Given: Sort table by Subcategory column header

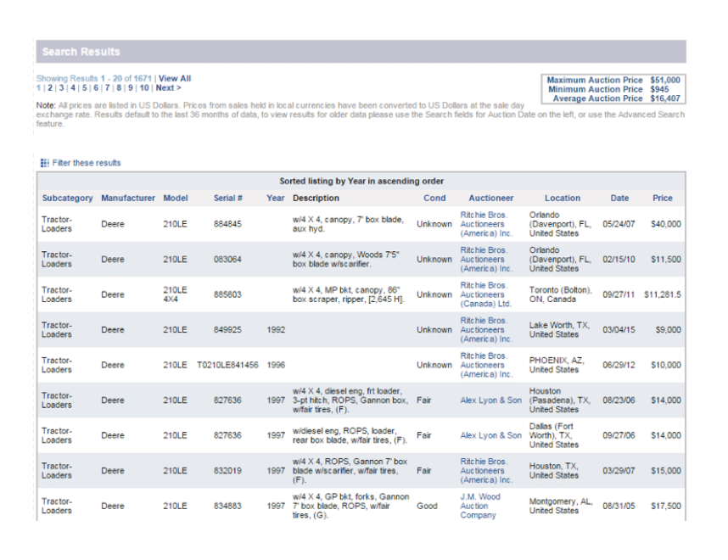Looking at the screenshot, I should (x=67, y=199).
